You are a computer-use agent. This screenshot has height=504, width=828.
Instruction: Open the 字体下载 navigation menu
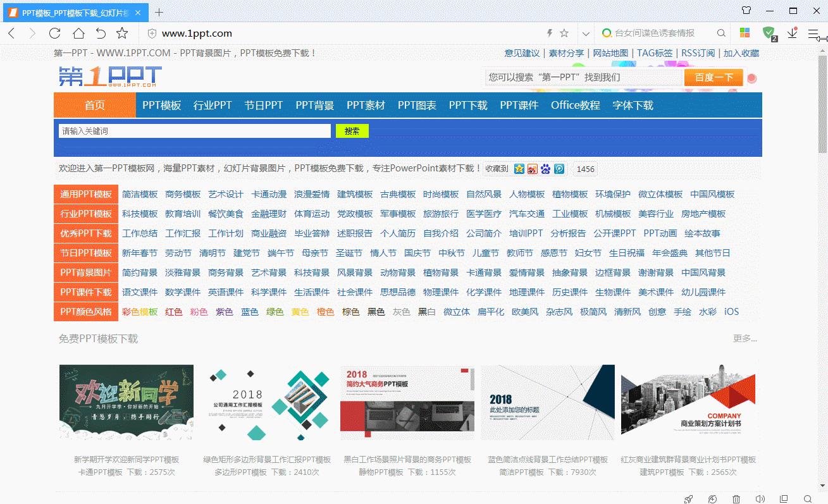pos(633,105)
